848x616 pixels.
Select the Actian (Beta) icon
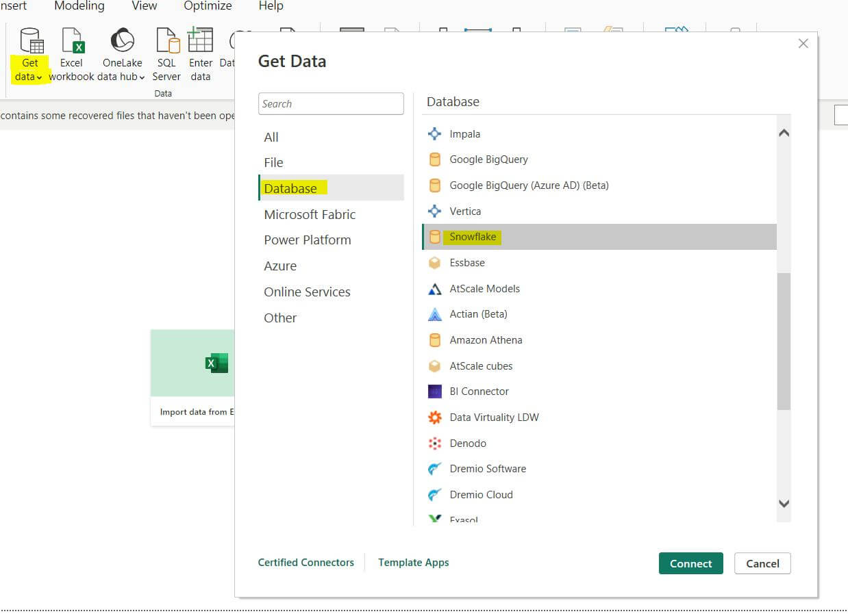[434, 314]
